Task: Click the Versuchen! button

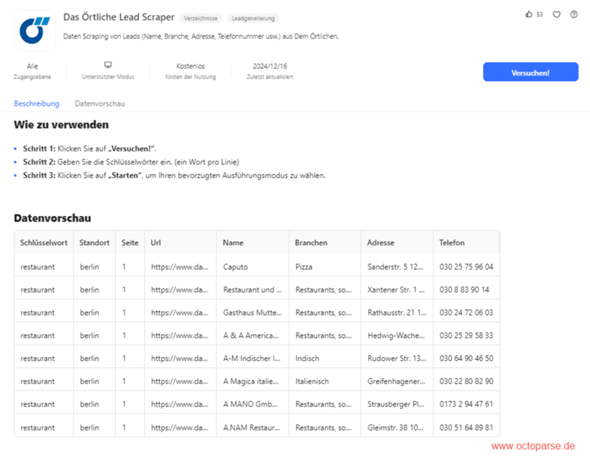Action: [x=531, y=72]
